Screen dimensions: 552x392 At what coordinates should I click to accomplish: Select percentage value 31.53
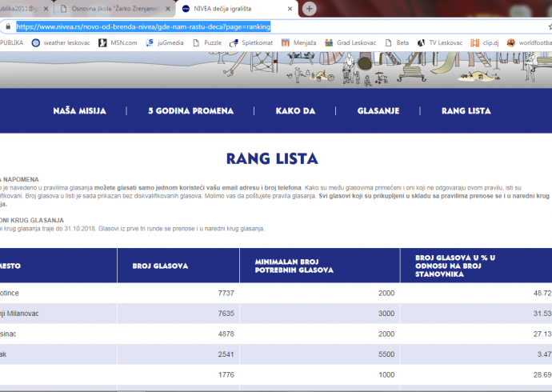pos(542,314)
